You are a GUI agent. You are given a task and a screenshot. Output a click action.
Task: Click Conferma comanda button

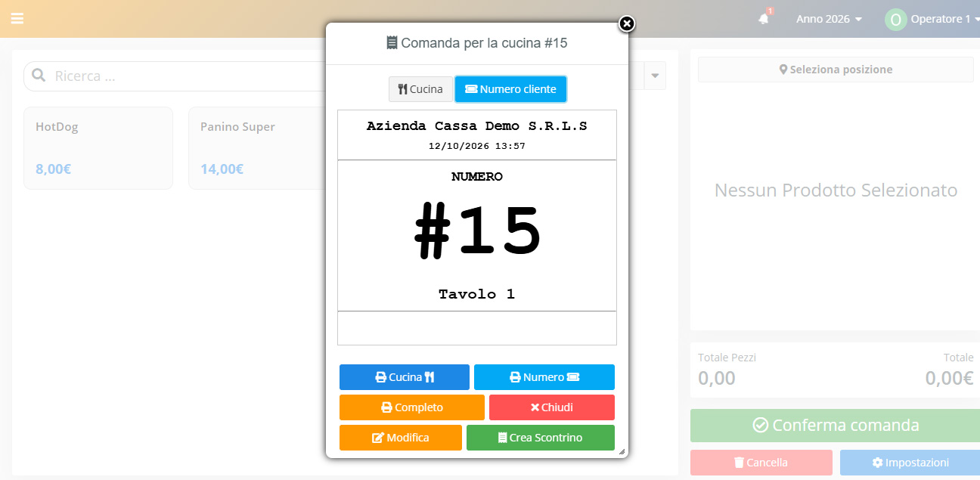click(835, 426)
